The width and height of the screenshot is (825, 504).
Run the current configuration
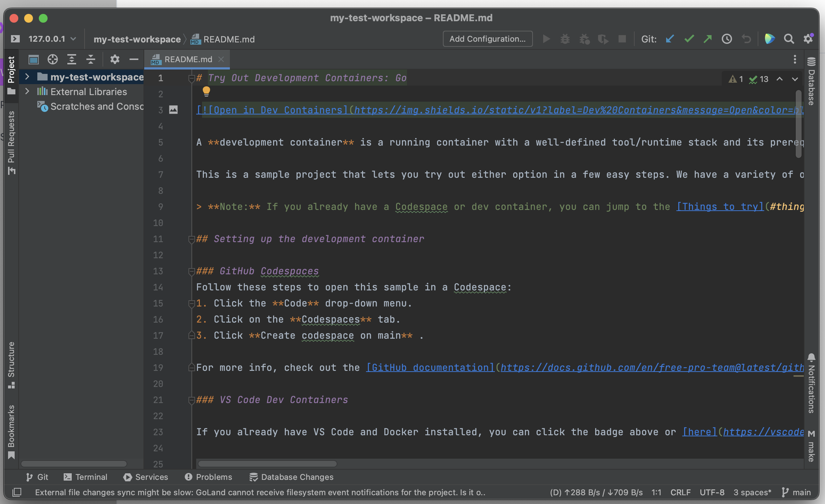point(546,39)
